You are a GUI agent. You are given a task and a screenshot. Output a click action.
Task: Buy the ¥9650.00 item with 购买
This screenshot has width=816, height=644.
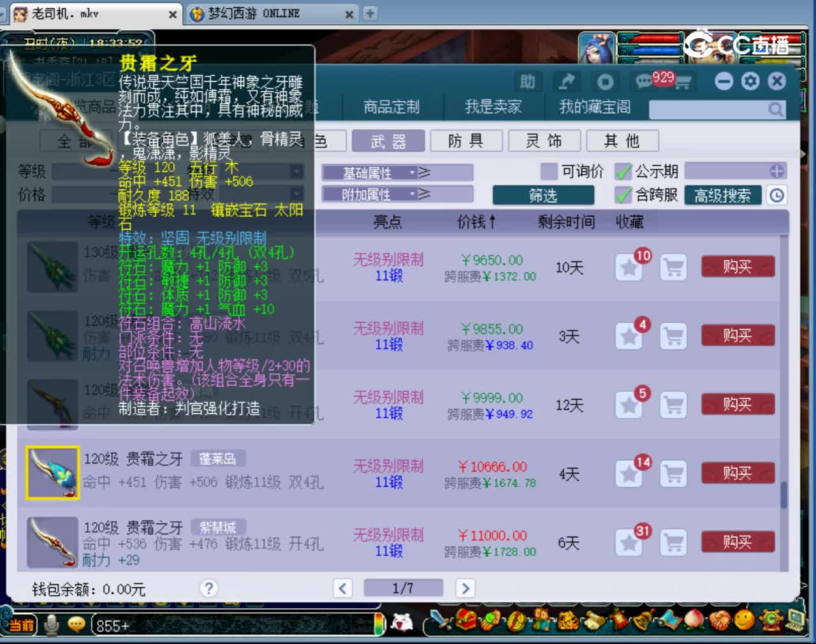click(x=738, y=267)
